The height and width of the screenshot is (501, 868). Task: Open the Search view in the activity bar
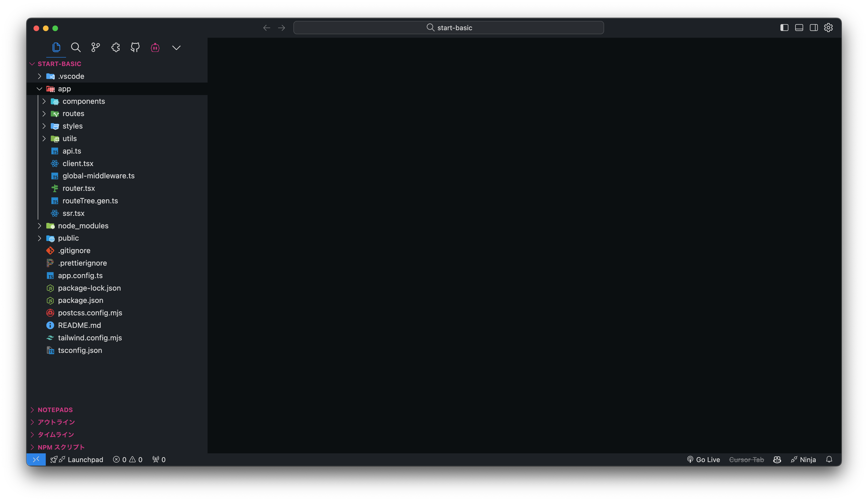76,47
